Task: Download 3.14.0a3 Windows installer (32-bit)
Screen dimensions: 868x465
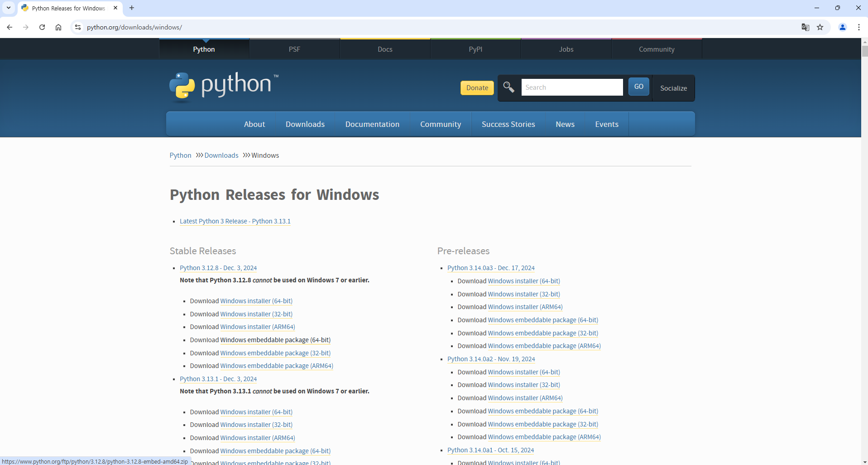Action: [x=524, y=294]
